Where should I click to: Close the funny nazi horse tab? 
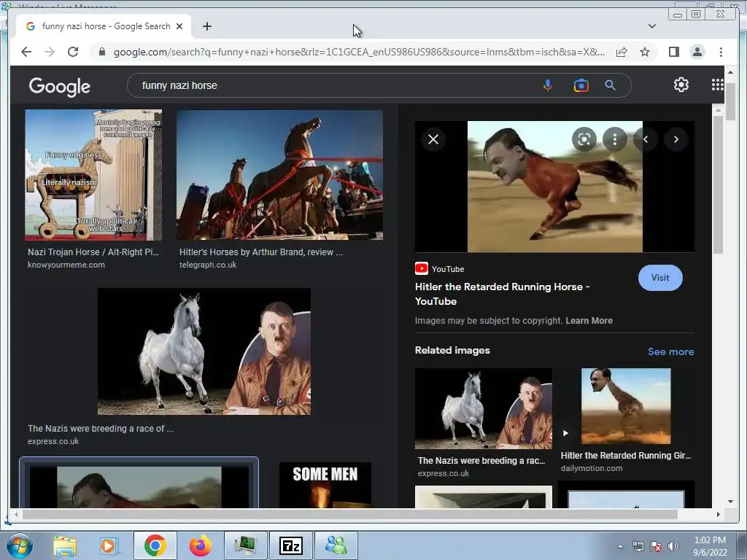pyautogui.click(x=179, y=26)
